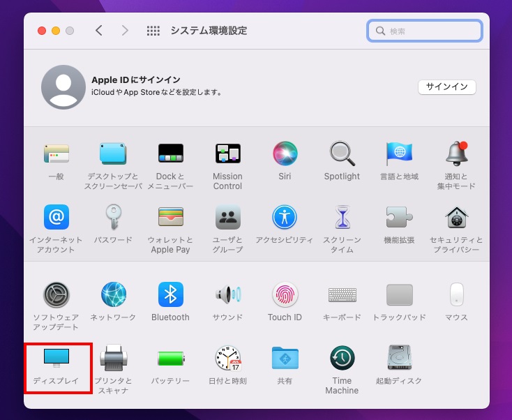This screenshot has height=420, width=512.
Task: Open キーボード preferences
Action: point(342,294)
